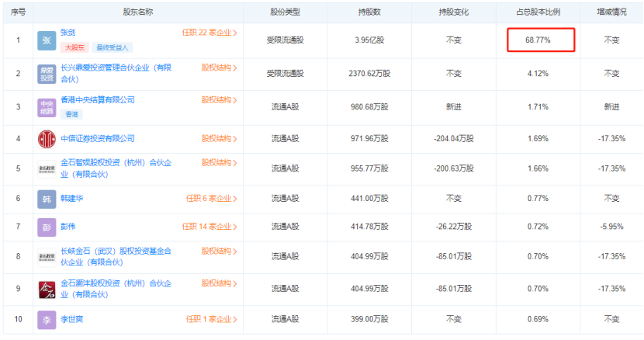Expand 股权结构 for 长兴鼎爱投资
This screenshot has height=340, width=644.
tap(219, 68)
